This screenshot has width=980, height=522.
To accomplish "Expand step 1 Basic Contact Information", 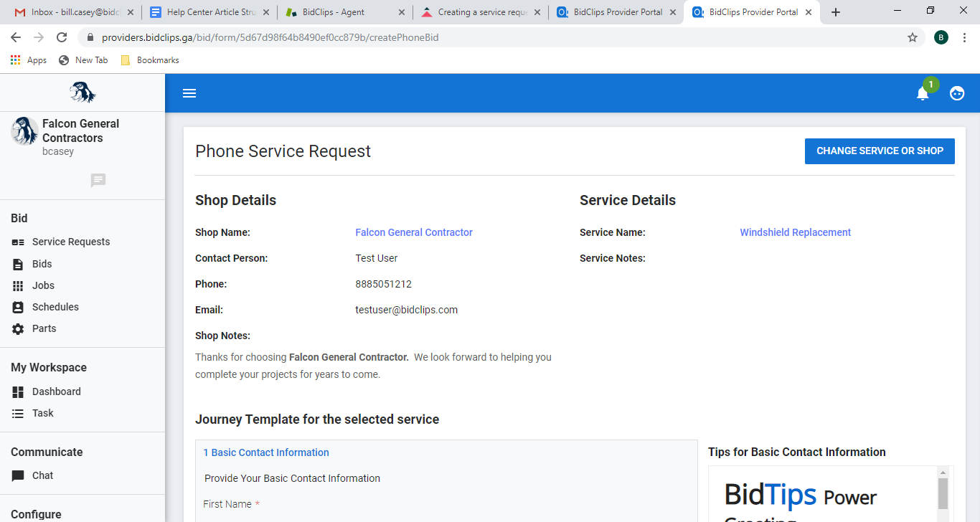I will click(266, 452).
